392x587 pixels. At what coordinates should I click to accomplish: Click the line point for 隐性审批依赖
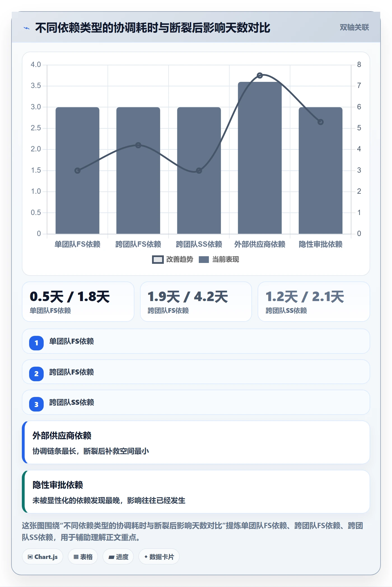pos(321,122)
